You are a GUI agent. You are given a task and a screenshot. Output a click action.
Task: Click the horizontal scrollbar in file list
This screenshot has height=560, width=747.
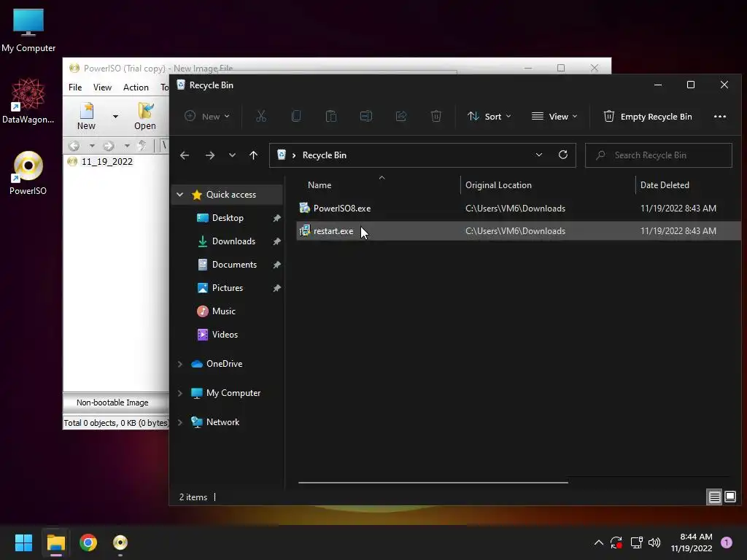point(433,483)
